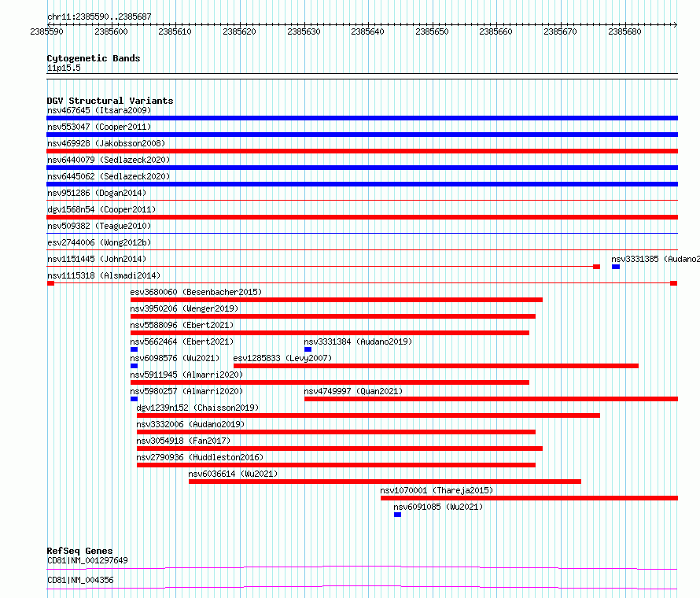The width and height of the screenshot is (700, 598).
Task: Open the CD81|NM_004356 gene label
Action: [80, 580]
